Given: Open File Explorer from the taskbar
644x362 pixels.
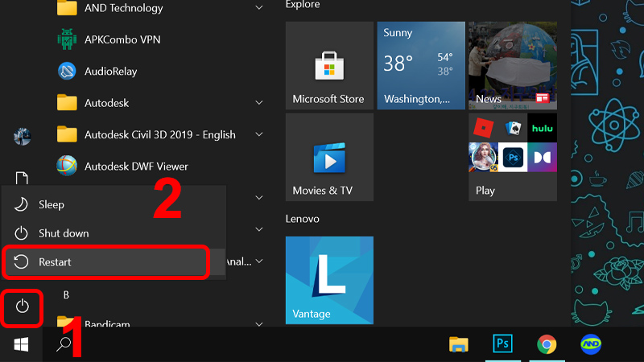Looking at the screenshot, I should (x=459, y=344).
